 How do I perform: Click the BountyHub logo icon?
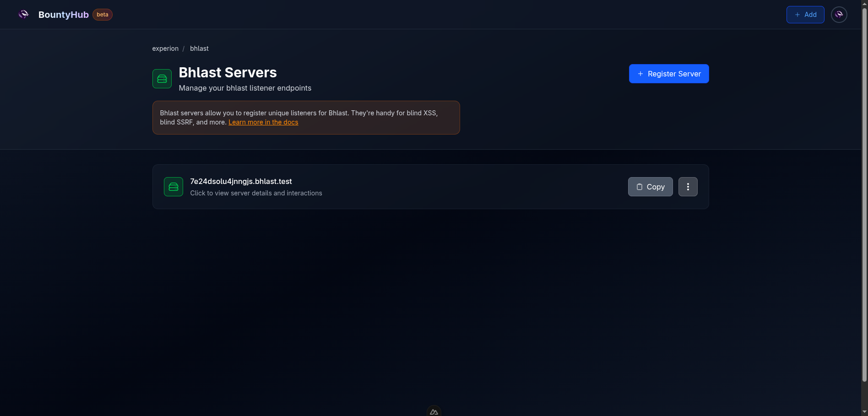pos(23,14)
